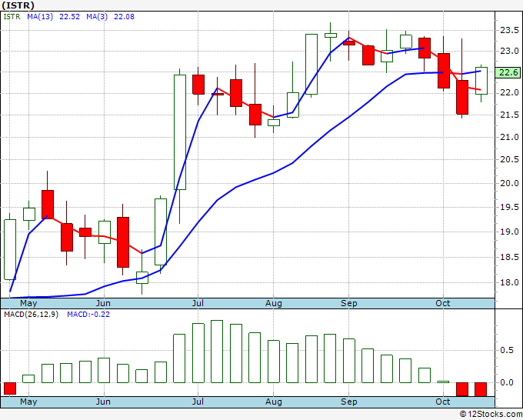Click the 0.0 MACD axis label
This screenshot has width=523, height=420.
[x=507, y=382]
